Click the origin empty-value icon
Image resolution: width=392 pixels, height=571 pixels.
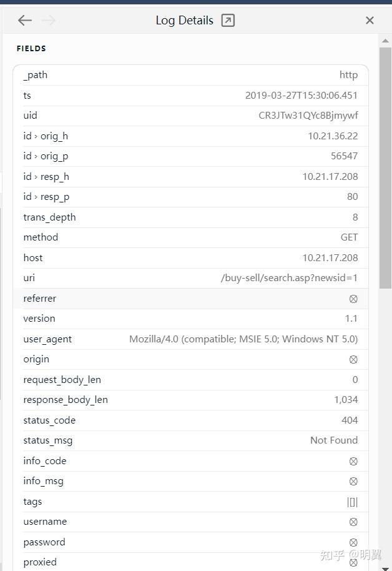click(353, 359)
